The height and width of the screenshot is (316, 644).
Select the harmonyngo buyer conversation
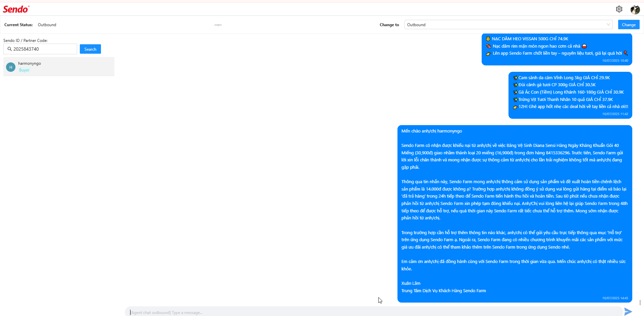tap(59, 66)
